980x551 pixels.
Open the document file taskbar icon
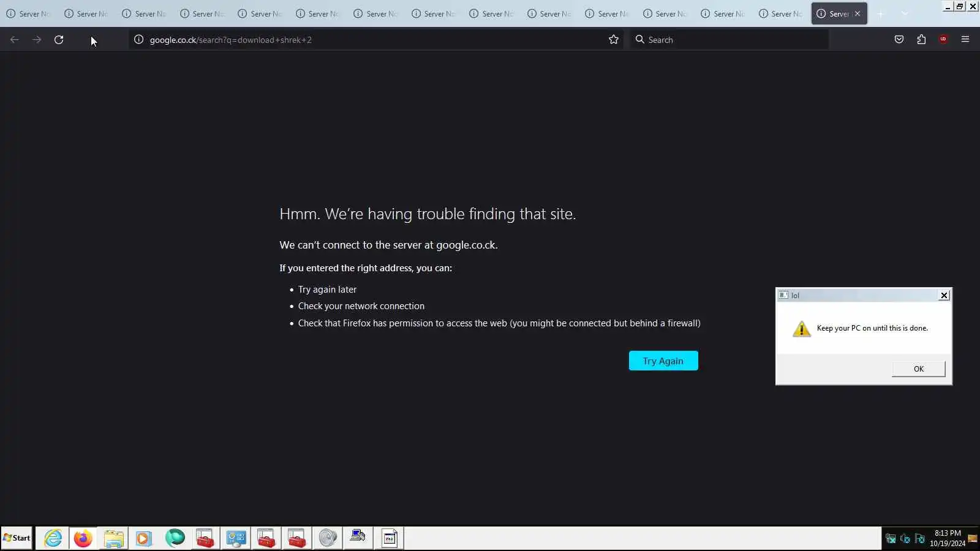(x=389, y=538)
